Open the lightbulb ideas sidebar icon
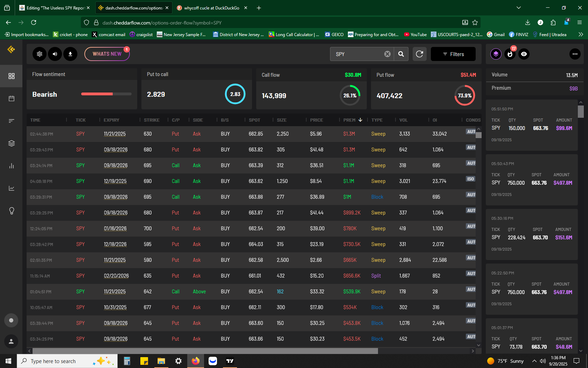Image resolution: width=588 pixels, height=368 pixels. tap(12, 211)
